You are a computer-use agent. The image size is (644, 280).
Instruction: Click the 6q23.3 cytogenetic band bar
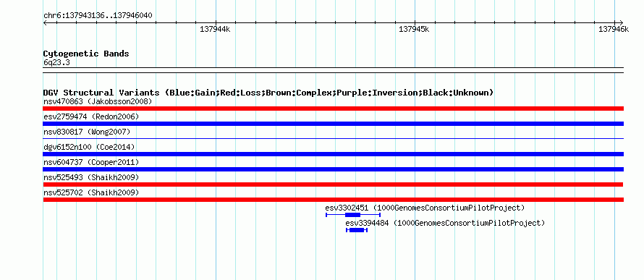point(333,70)
